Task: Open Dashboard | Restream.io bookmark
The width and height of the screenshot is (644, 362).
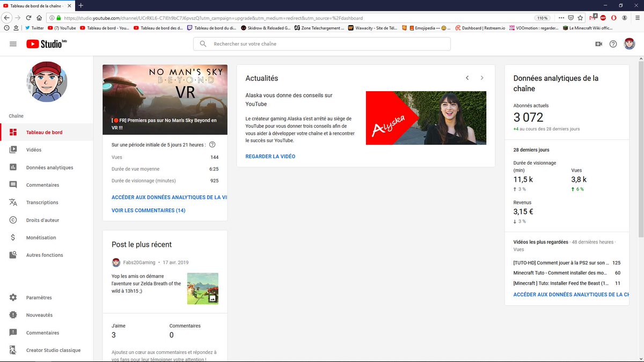Action: tap(480, 28)
